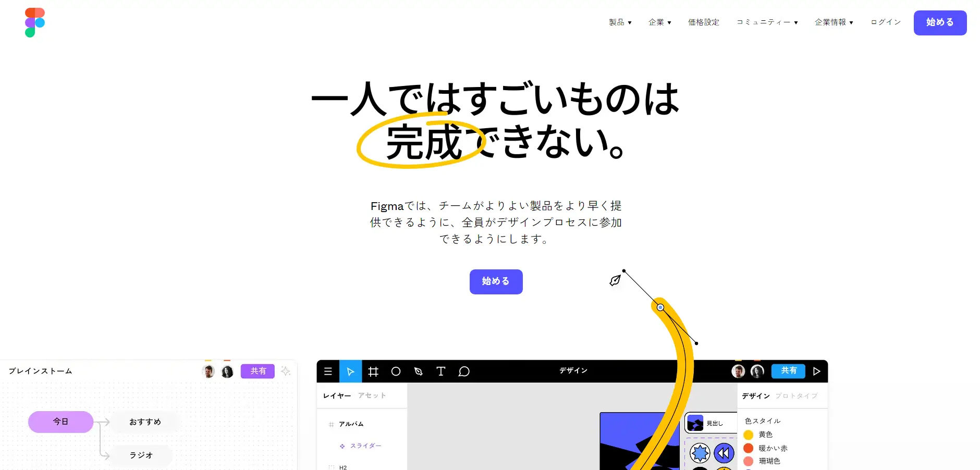Click the 珊瑚色 color swatch

point(749,461)
